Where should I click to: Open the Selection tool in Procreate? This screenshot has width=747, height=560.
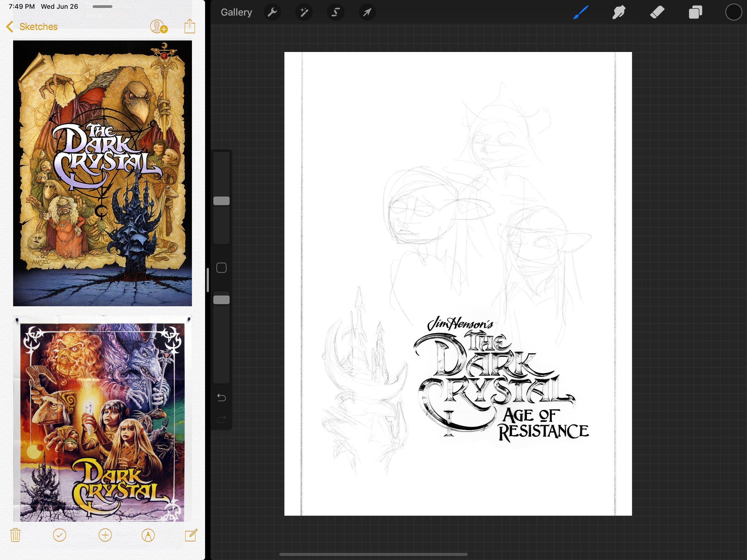click(335, 13)
